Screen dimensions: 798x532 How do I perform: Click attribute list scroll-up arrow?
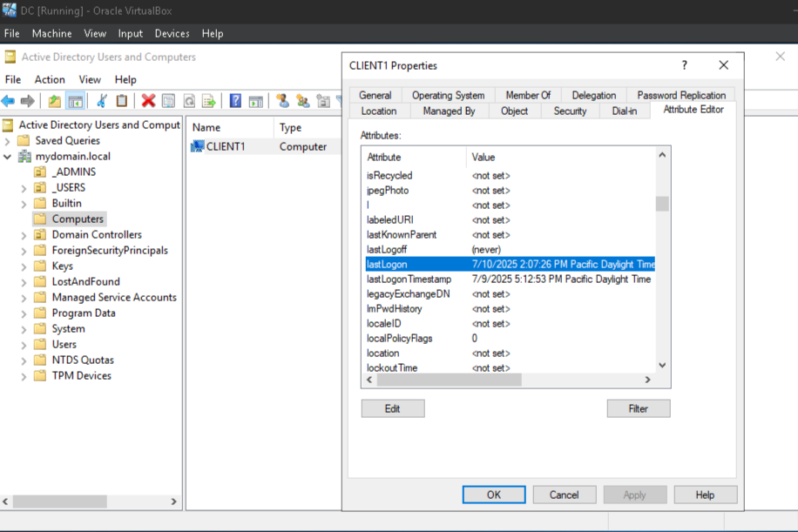click(x=662, y=155)
